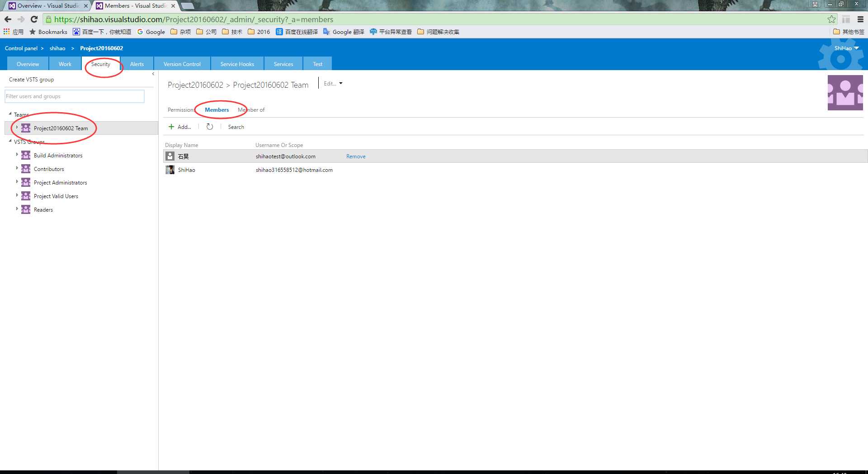Click Remove link for 石昊

[x=356, y=156]
